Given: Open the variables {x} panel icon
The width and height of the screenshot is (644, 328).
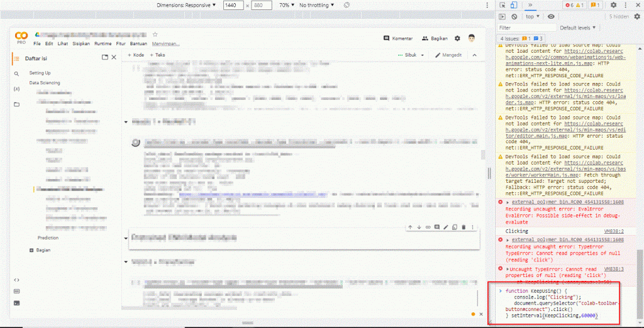Looking at the screenshot, I should click(16, 89).
